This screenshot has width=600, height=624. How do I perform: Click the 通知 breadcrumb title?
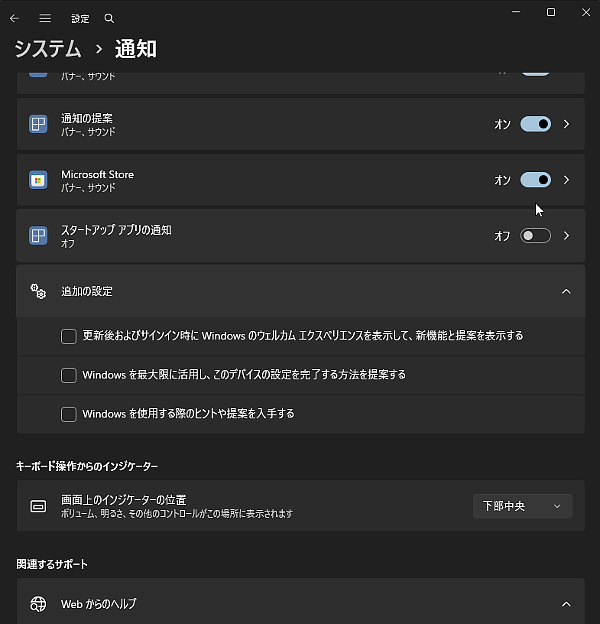click(136, 49)
